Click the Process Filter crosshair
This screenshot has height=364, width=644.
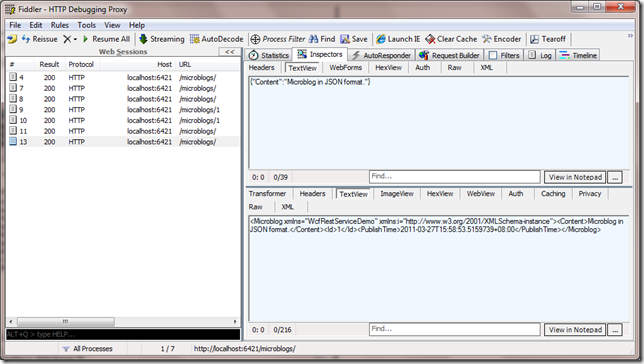pos(255,39)
